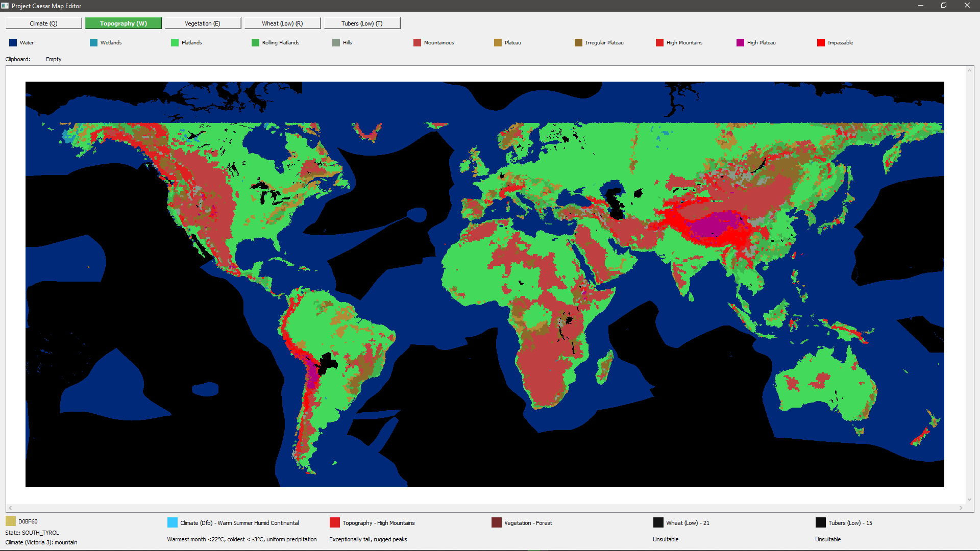This screenshot has width=980, height=551.
Task: Click the Project Caesar Map Editor title icon
Action: pos(5,6)
